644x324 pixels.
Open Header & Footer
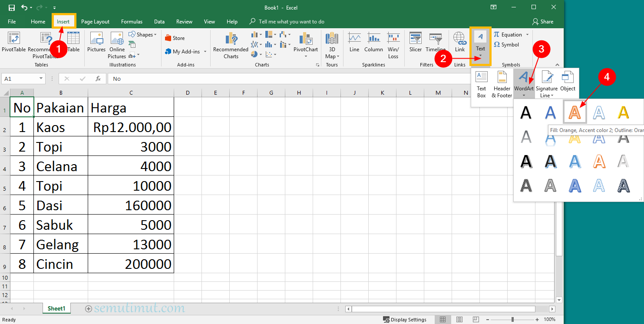[502, 84]
